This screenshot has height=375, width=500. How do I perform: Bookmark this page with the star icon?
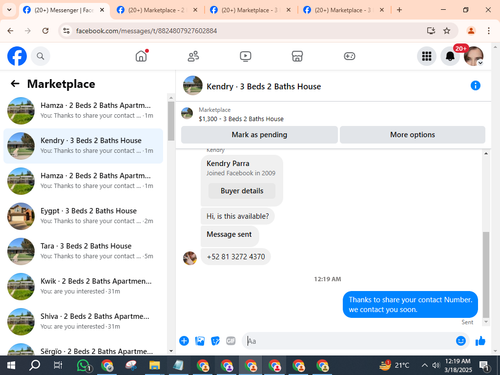pyautogui.click(x=447, y=31)
